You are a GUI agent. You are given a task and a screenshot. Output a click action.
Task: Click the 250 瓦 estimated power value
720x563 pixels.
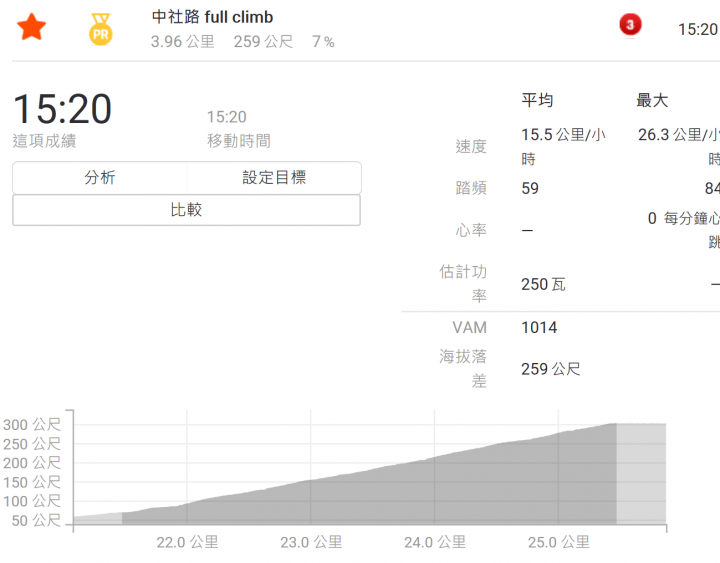tap(543, 284)
